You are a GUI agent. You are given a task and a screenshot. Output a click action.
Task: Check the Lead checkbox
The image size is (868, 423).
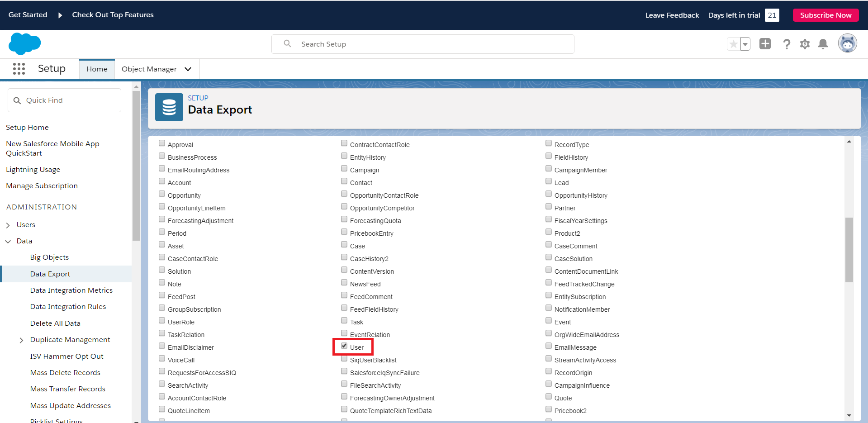(x=549, y=181)
